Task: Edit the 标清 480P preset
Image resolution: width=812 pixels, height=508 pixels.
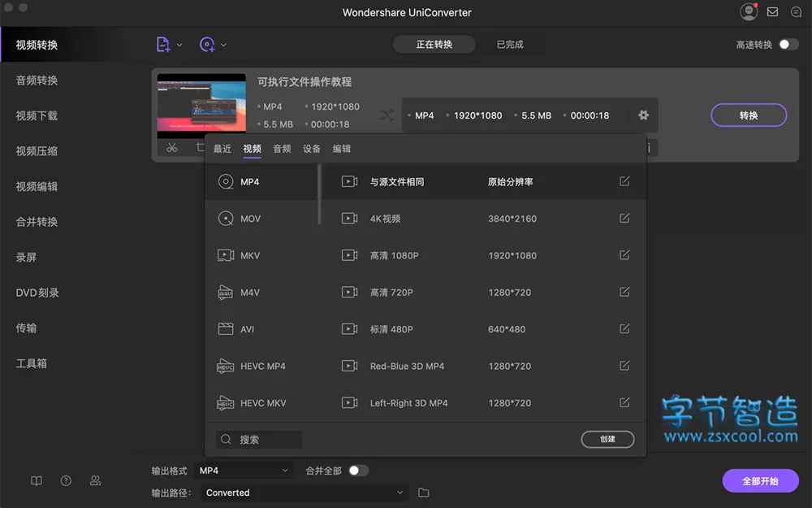Action: click(624, 328)
